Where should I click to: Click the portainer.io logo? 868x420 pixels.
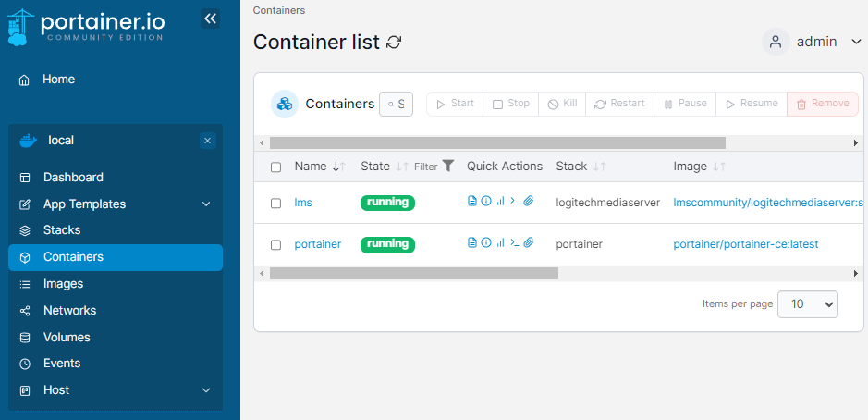tap(86, 27)
